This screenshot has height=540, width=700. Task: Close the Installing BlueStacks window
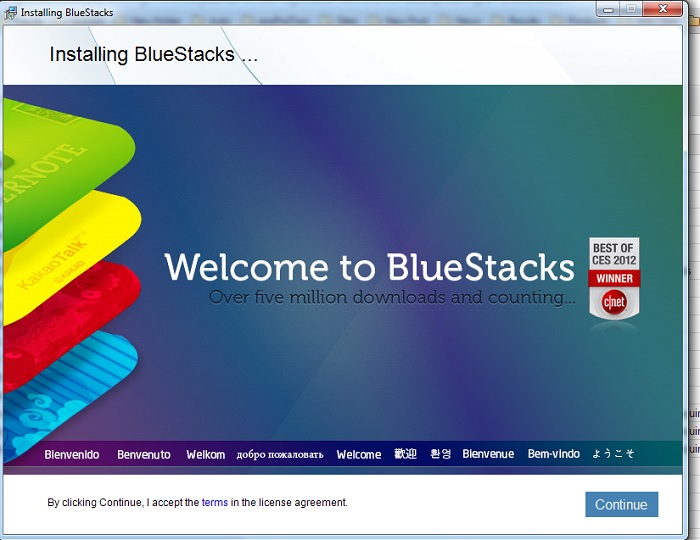tap(662, 9)
